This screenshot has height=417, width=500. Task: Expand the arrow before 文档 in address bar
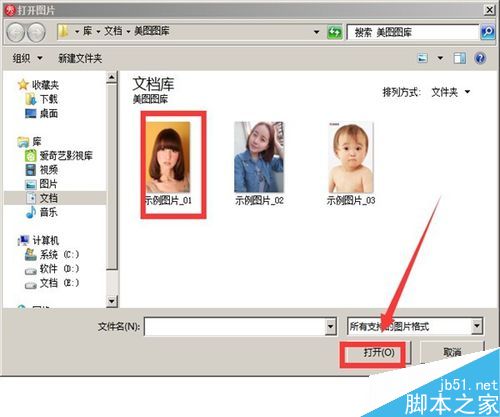click(x=99, y=32)
